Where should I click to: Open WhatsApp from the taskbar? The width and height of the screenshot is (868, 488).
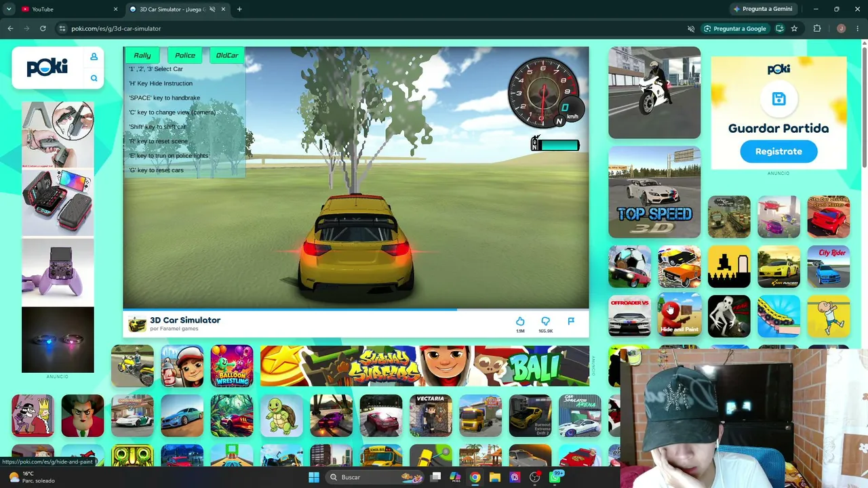coord(555,477)
